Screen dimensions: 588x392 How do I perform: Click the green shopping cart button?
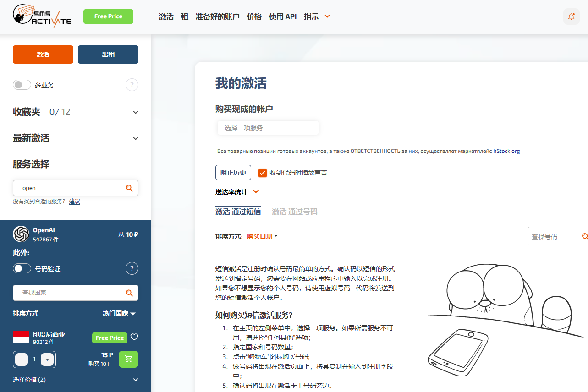(x=128, y=359)
